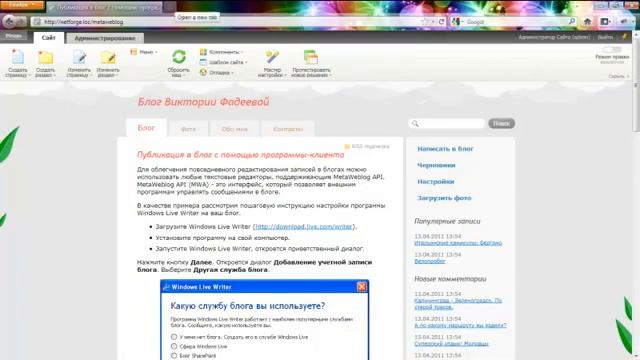This screenshot has width=640, height=360.
Task: Reload the page with the refresh icon
Action: pyautogui.click(x=441, y=22)
